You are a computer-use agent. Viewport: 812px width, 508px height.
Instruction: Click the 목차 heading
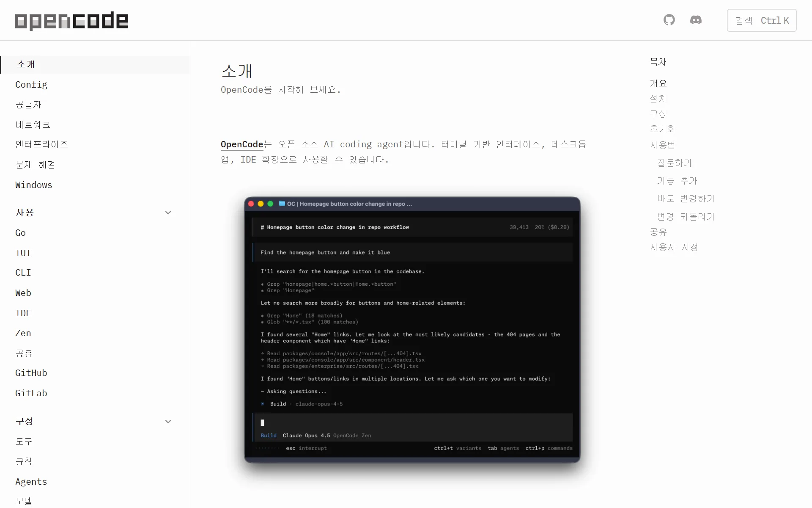click(x=658, y=62)
